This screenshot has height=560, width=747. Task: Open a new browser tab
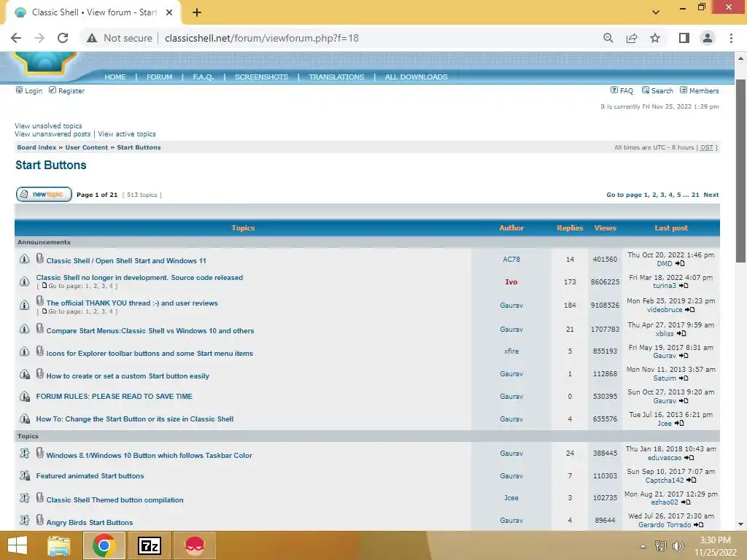pyautogui.click(x=197, y=12)
